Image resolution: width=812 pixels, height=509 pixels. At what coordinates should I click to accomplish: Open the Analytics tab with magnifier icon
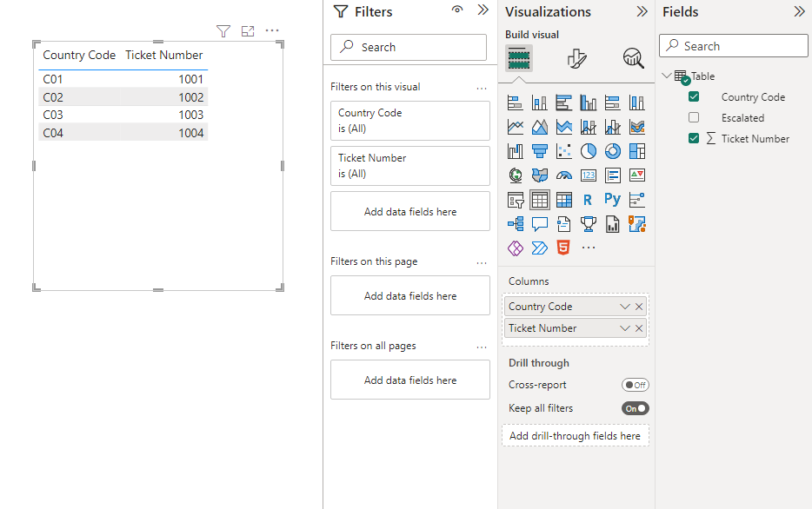(633, 58)
